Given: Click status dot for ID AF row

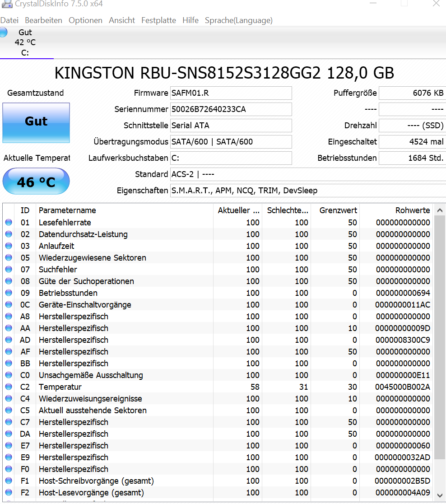Looking at the screenshot, I should [9, 351].
